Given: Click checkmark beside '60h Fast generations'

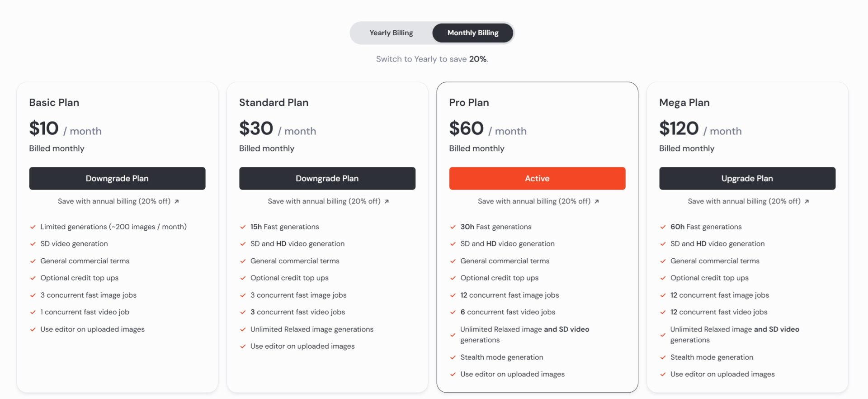Looking at the screenshot, I should click(x=663, y=227).
